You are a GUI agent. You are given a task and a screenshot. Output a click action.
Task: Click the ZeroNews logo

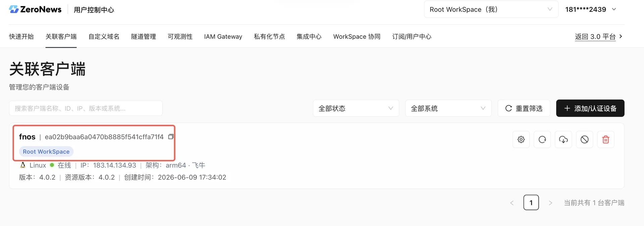35,9
